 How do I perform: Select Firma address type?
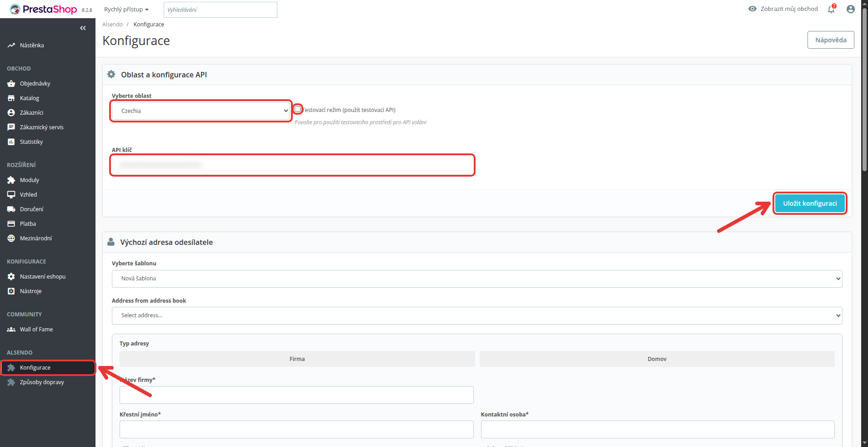pyautogui.click(x=297, y=359)
